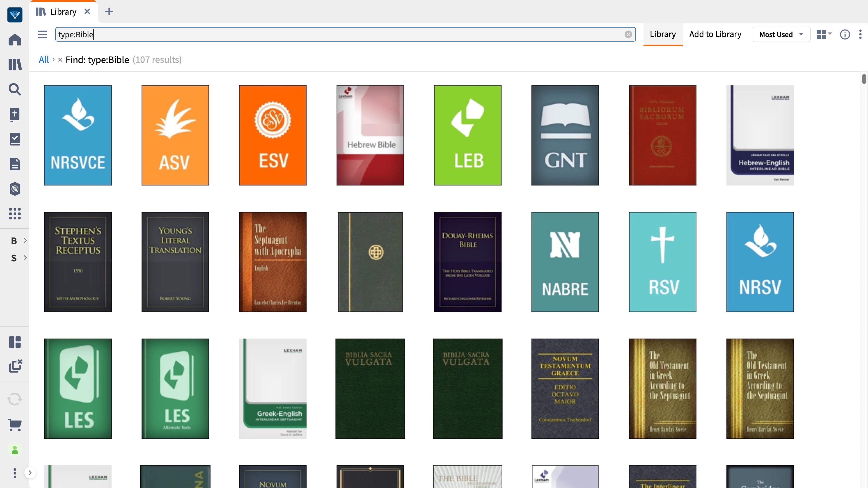Open the shield-shaped icon in sidebar
868x488 pixels.
click(x=15, y=189)
